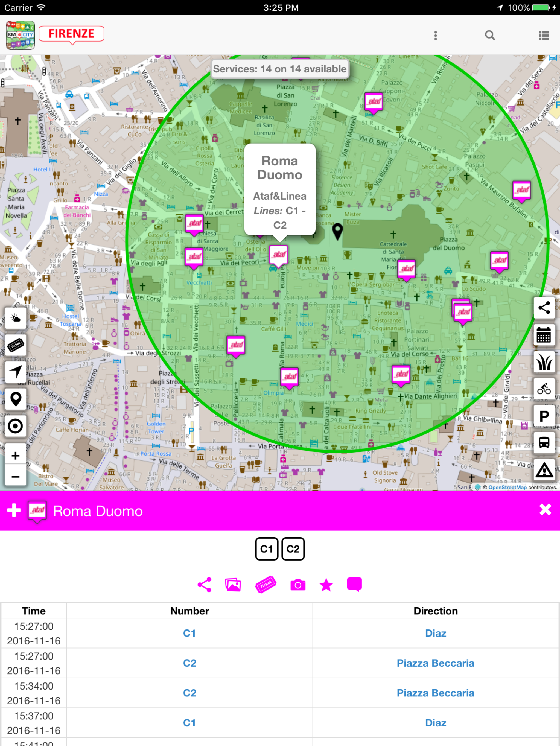The height and width of the screenshot is (747, 560).
Task: Show bus stops with the bus button
Action: 544,443
